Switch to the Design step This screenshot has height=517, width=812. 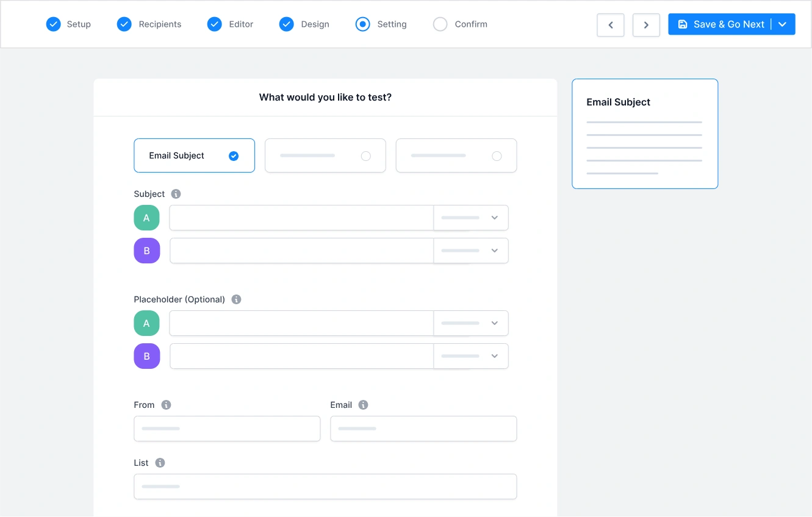click(x=304, y=24)
